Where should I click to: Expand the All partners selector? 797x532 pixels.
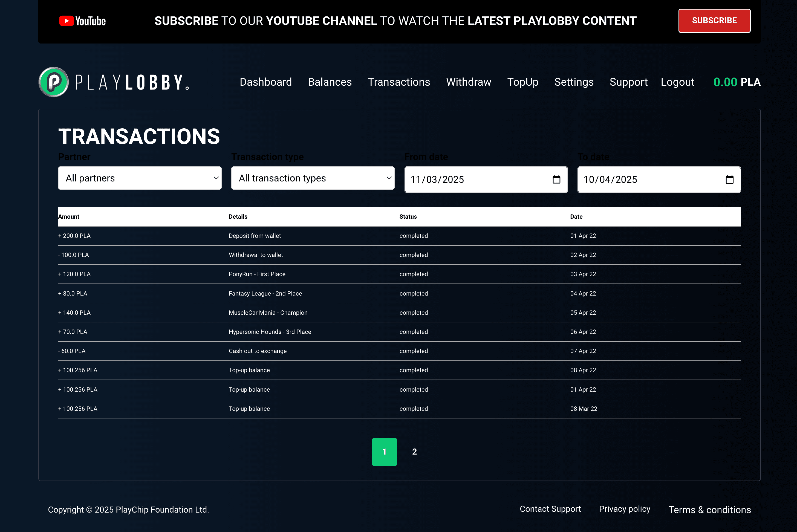tap(140, 178)
